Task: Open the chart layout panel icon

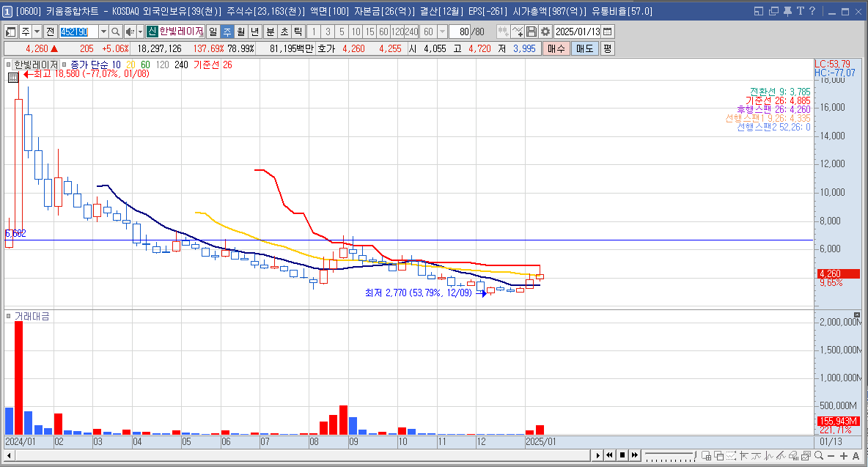Action: coord(10,32)
